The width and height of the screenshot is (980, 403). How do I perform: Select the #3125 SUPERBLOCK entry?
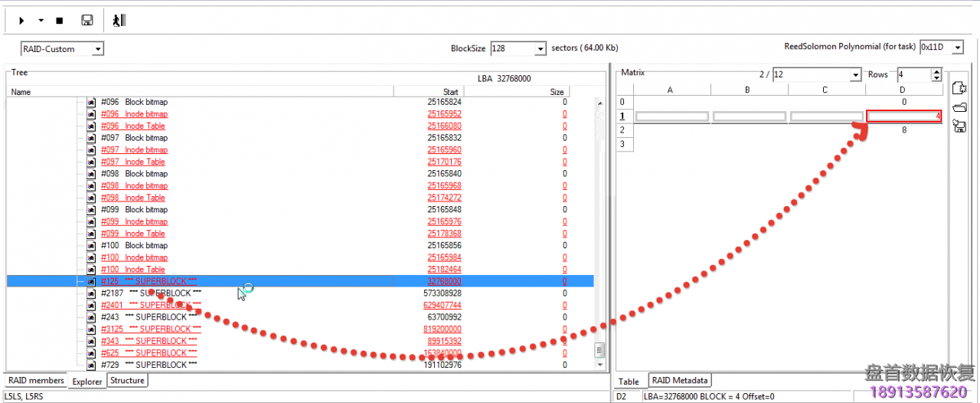point(150,329)
